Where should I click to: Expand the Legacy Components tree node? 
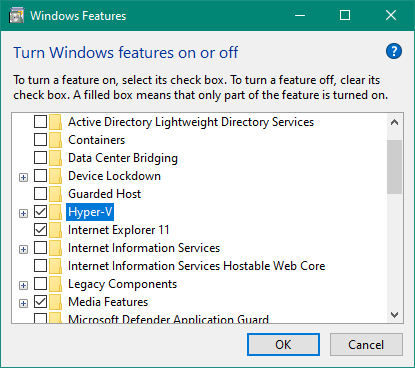click(23, 285)
